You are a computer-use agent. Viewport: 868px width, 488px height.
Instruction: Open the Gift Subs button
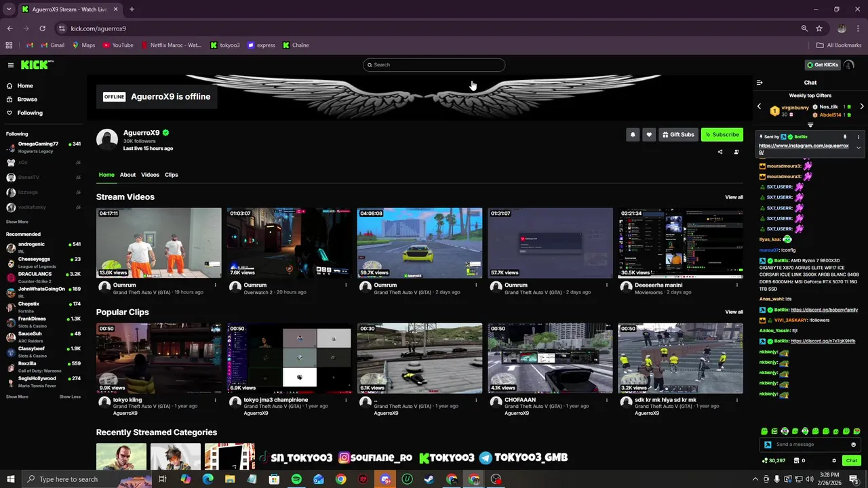coord(678,134)
